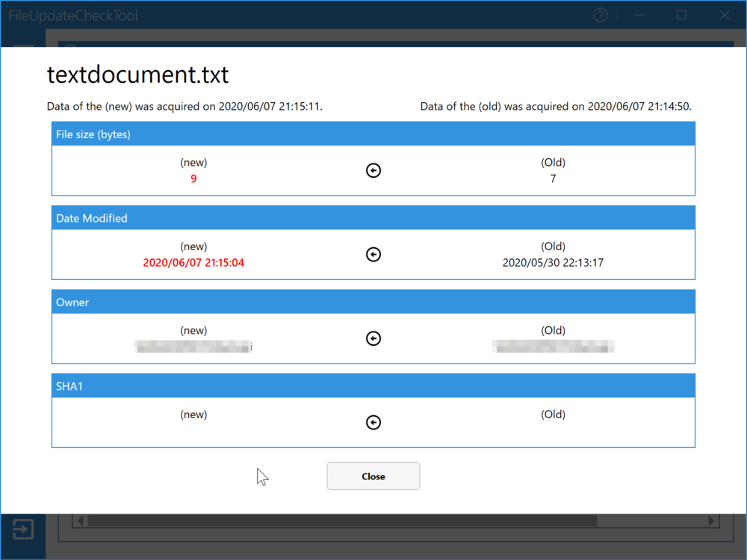Maximize the FileUpdateCheckTool window
747x560 pixels.
(681, 16)
